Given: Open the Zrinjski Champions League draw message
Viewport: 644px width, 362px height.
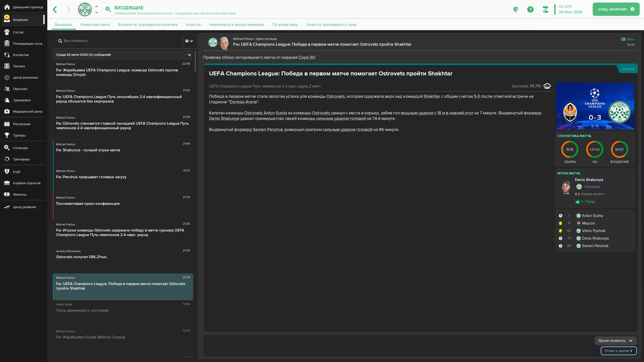Looking at the screenshot, I should click(123, 73).
